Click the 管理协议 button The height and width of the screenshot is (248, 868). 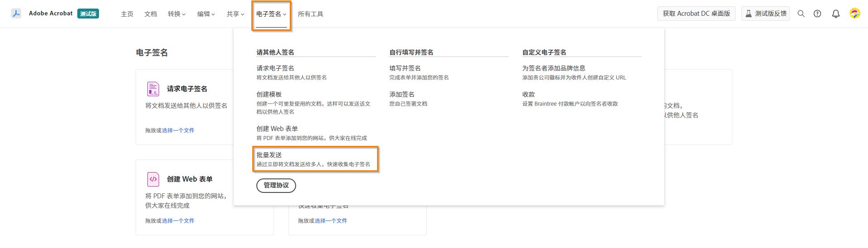click(276, 185)
